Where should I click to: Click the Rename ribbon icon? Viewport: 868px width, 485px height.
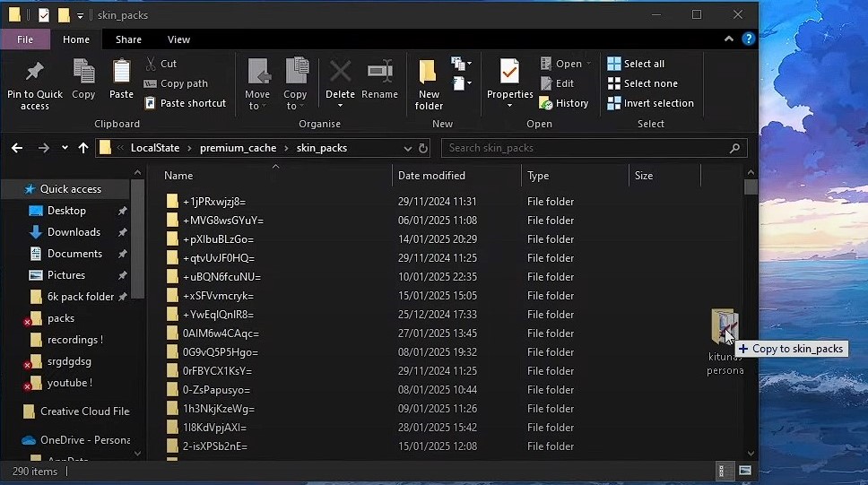point(380,72)
